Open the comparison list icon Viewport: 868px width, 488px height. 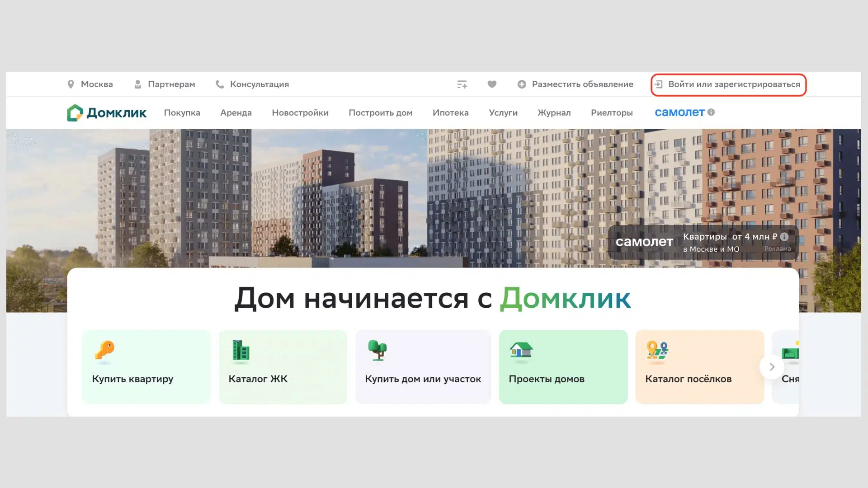462,84
